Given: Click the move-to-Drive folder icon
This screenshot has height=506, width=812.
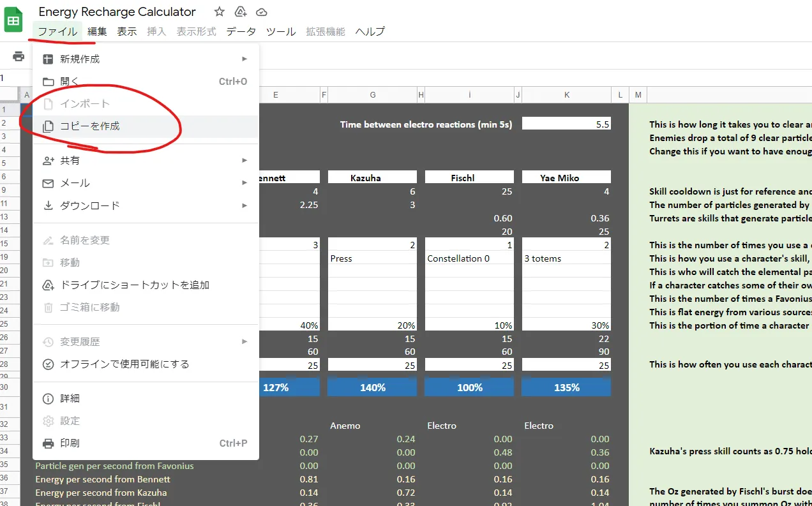Looking at the screenshot, I should tap(241, 11).
